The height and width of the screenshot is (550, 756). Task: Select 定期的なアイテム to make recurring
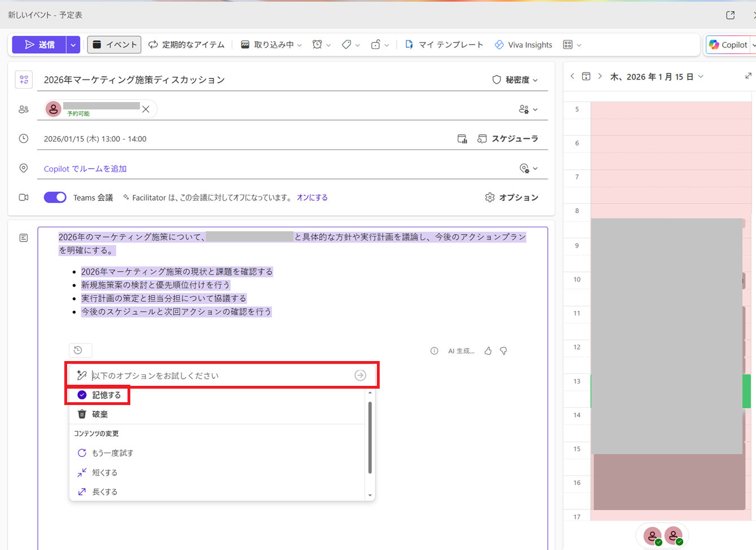[186, 45]
